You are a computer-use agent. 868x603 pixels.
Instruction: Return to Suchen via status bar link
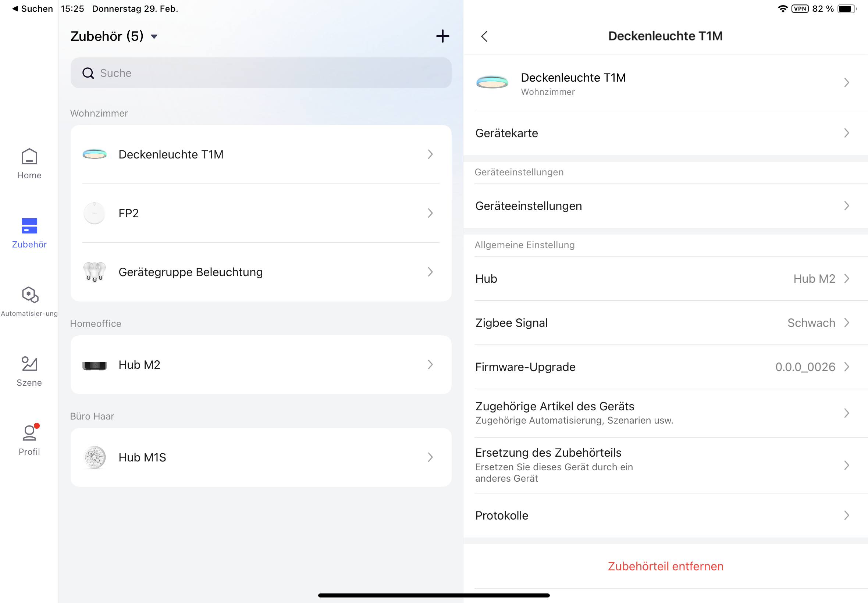tap(32, 9)
